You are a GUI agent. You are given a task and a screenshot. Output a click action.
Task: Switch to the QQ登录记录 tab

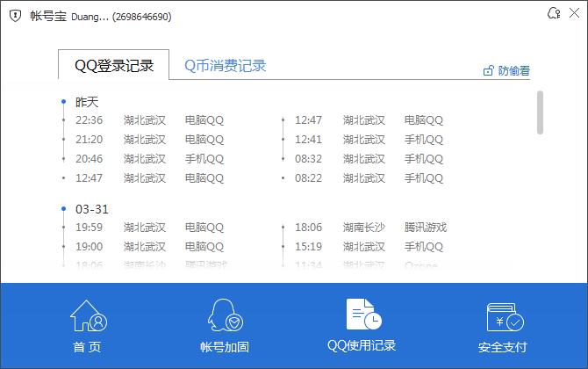(113, 64)
